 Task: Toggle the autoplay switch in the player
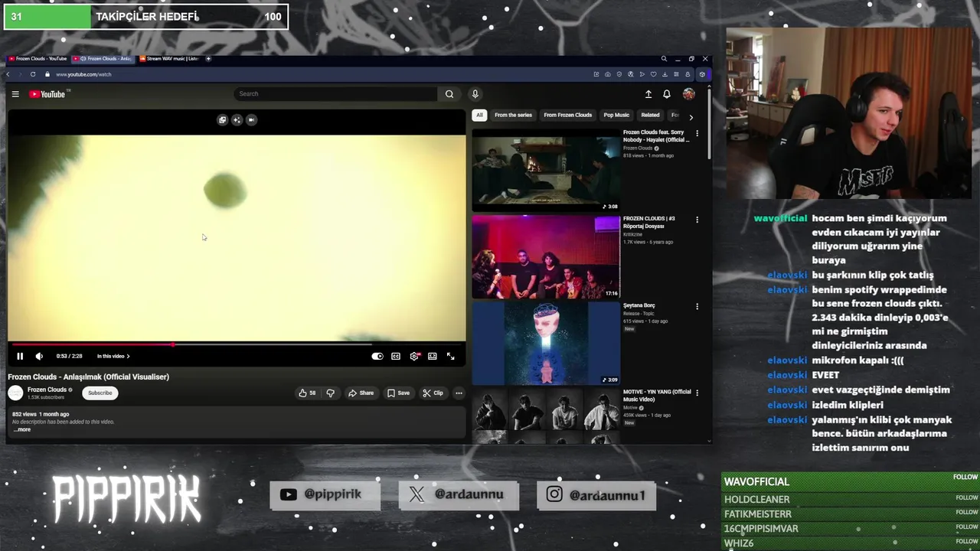(377, 356)
